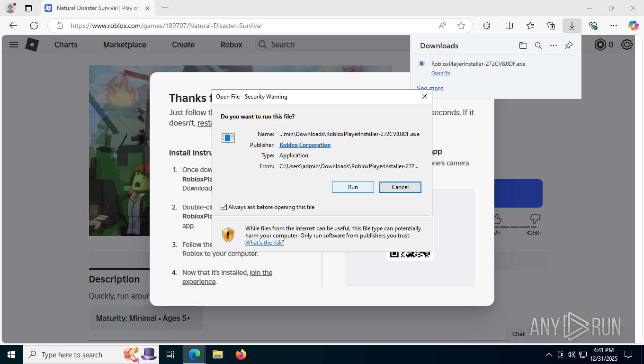Open Marketplace in Roblox navigation
The height and width of the screenshot is (364, 644).
coord(125,45)
